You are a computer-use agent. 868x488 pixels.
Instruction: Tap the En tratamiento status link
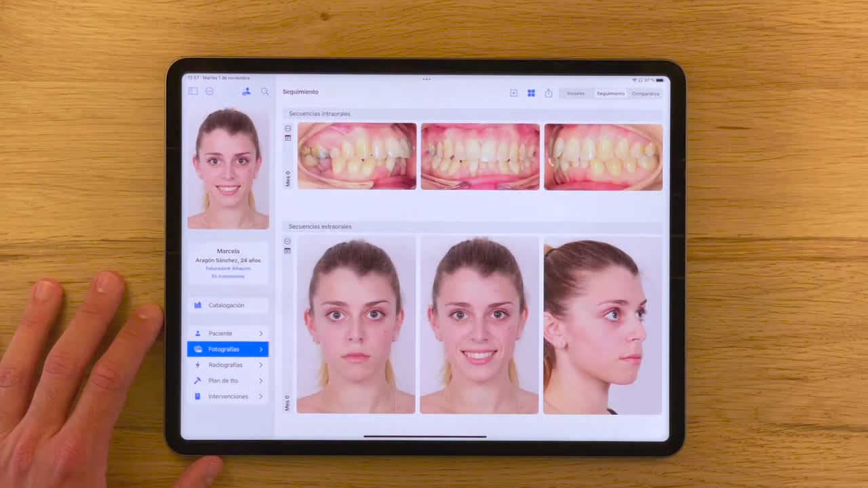point(228,277)
